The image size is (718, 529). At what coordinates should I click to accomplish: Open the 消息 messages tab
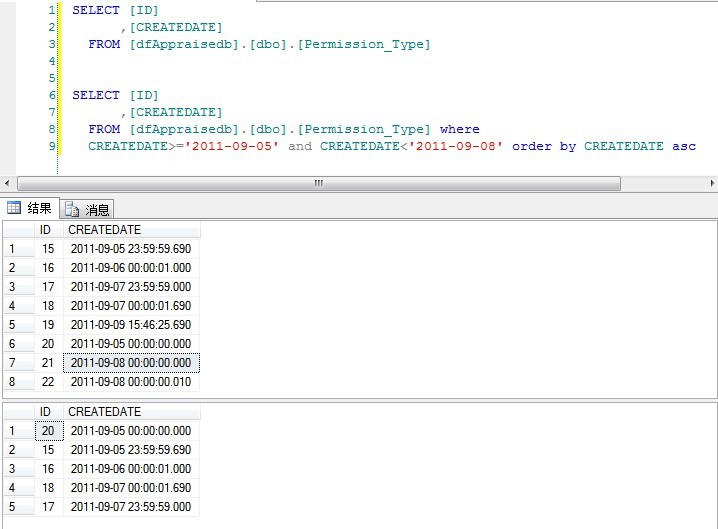tap(87, 210)
